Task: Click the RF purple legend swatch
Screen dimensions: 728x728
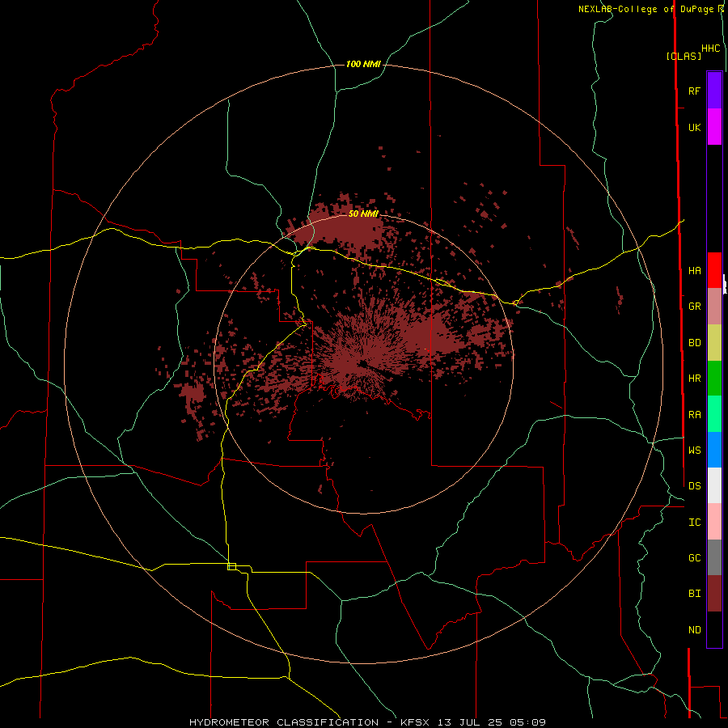Action: point(714,91)
